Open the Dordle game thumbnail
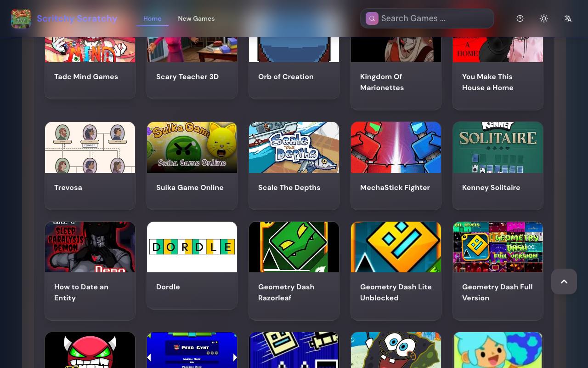Viewport: 588px width, 368px height. pyautogui.click(x=192, y=247)
